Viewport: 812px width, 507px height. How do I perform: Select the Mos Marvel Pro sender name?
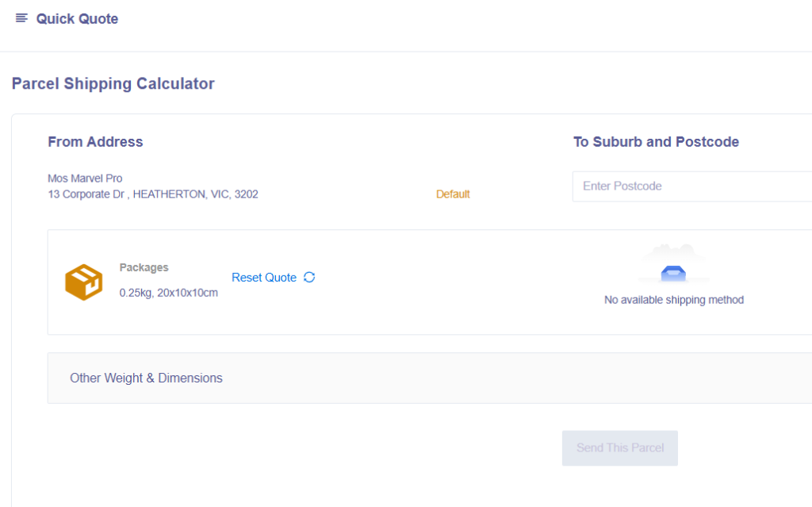pyautogui.click(x=85, y=179)
